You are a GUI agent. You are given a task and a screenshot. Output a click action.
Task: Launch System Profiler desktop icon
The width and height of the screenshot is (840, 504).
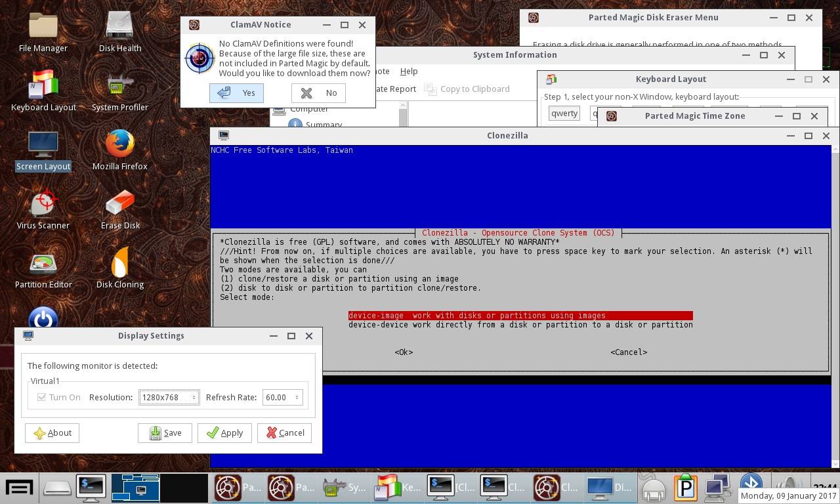point(120,92)
